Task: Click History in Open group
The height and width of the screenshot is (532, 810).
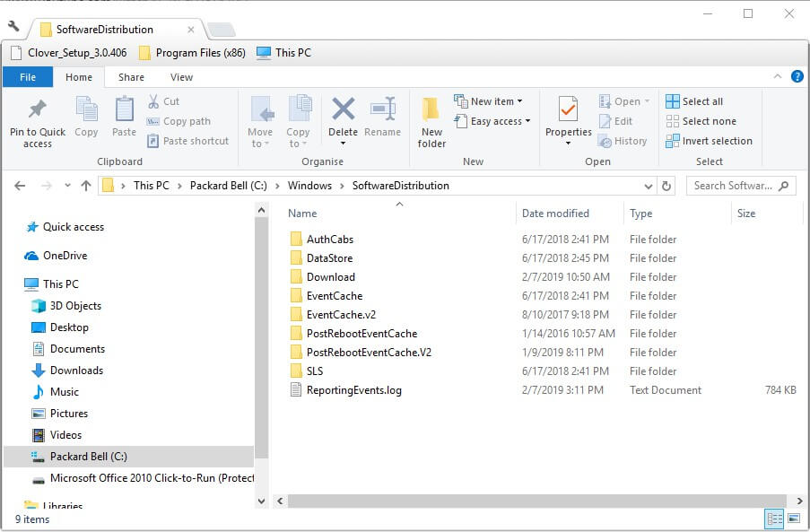Action: coord(623,141)
